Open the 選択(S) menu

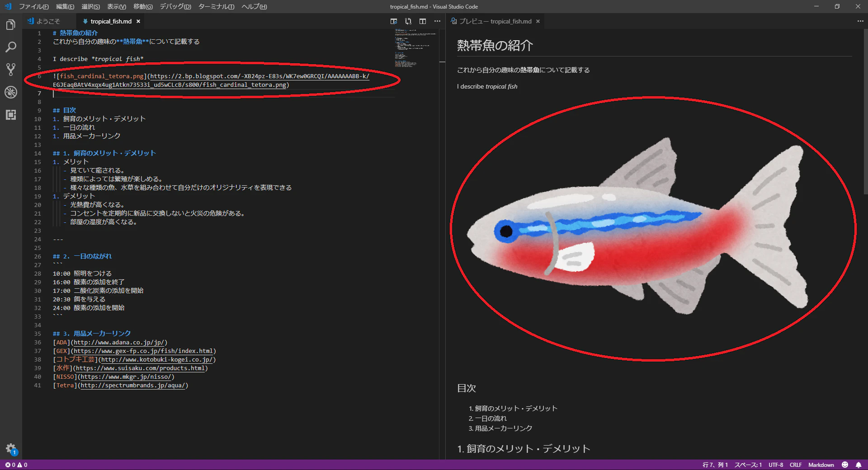pos(90,7)
